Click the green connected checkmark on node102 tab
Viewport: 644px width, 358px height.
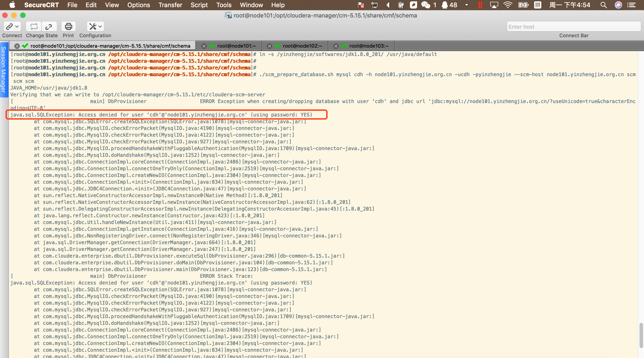pyautogui.click(x=278, y=46)
